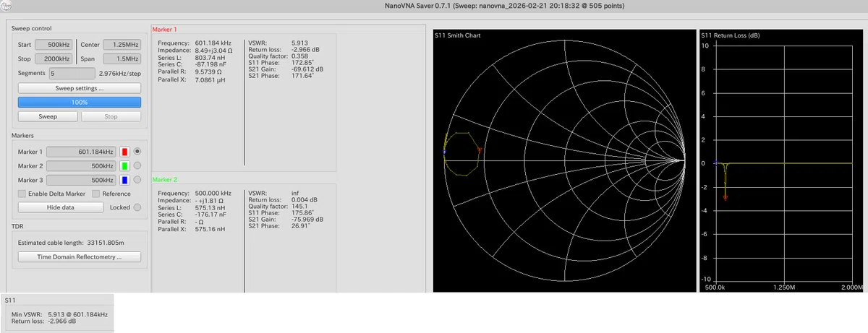
Task: Edit the Stop frequency field
Action: pos(54,59)
